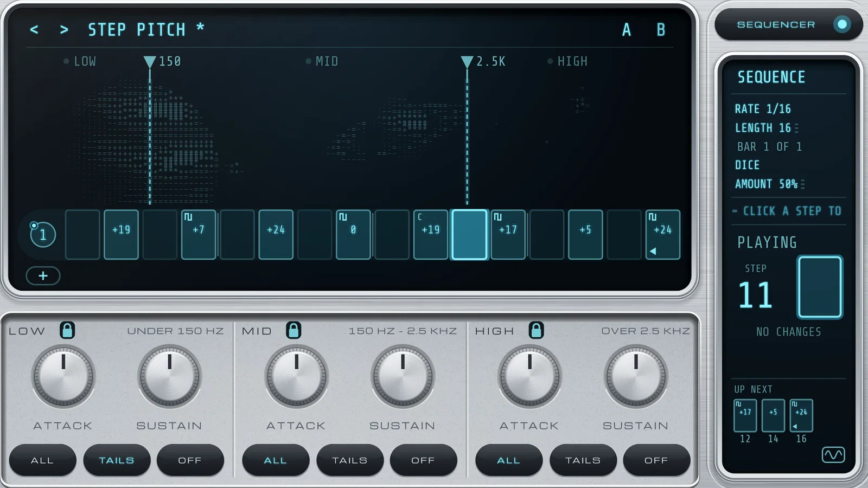Select the sequencer step labeled C +19
The height and width of the screenshot is (488, 868).
pos(431,235)
